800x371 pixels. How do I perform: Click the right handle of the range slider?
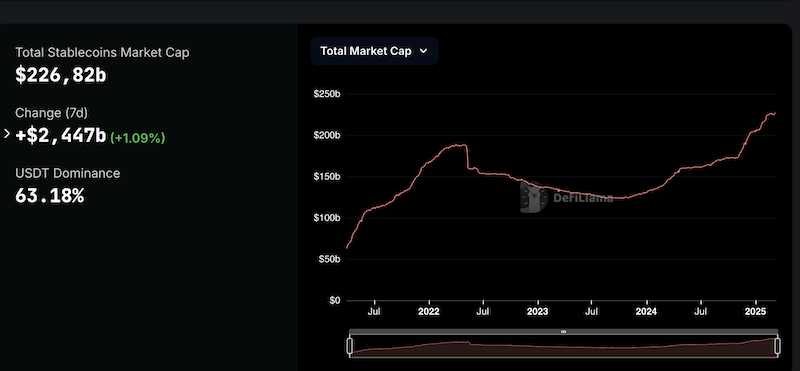tap(777, 346)
